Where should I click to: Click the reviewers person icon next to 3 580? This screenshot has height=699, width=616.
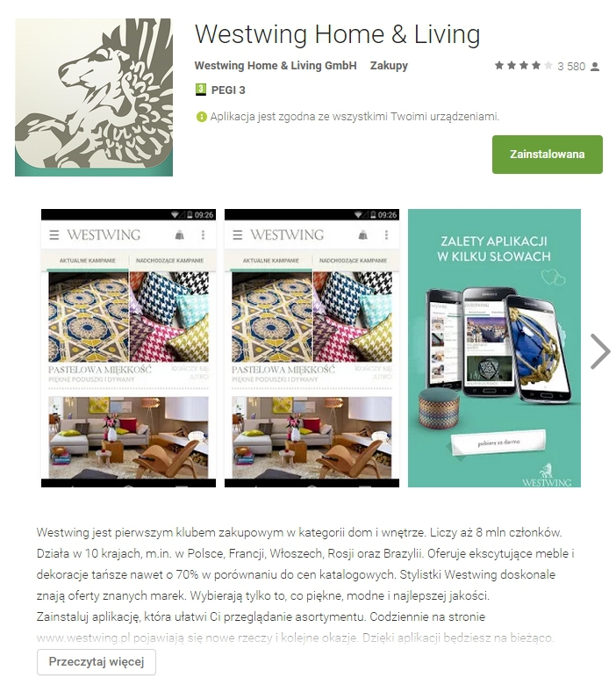(x=595, y=67)
